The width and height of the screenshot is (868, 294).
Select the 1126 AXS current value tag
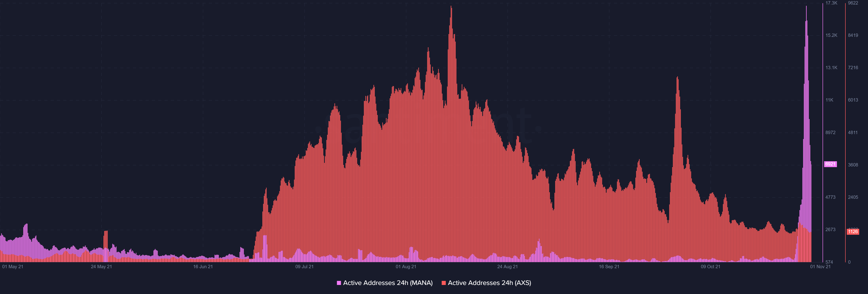coord(853,232)
